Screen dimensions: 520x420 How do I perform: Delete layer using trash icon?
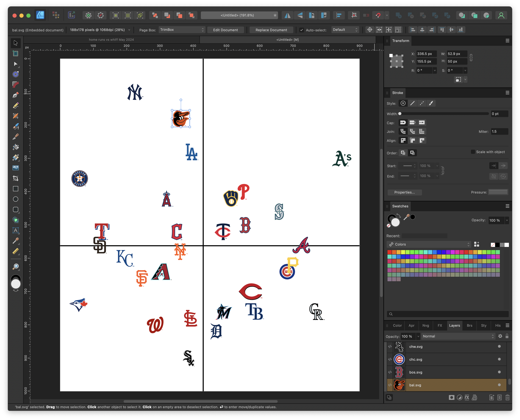click(x=507, y=397)
